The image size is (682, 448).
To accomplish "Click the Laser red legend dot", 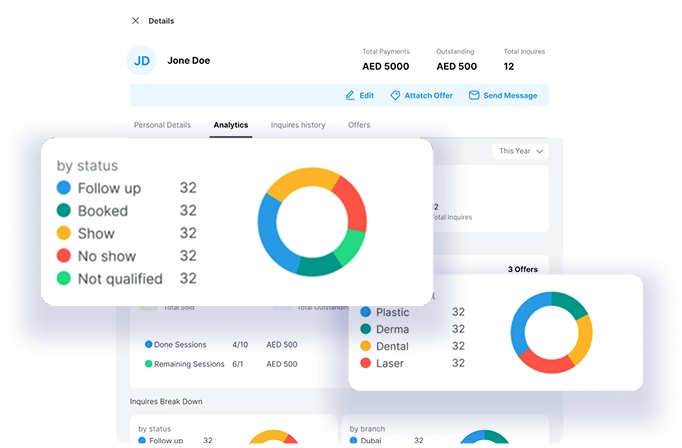I will click(365, 363).
